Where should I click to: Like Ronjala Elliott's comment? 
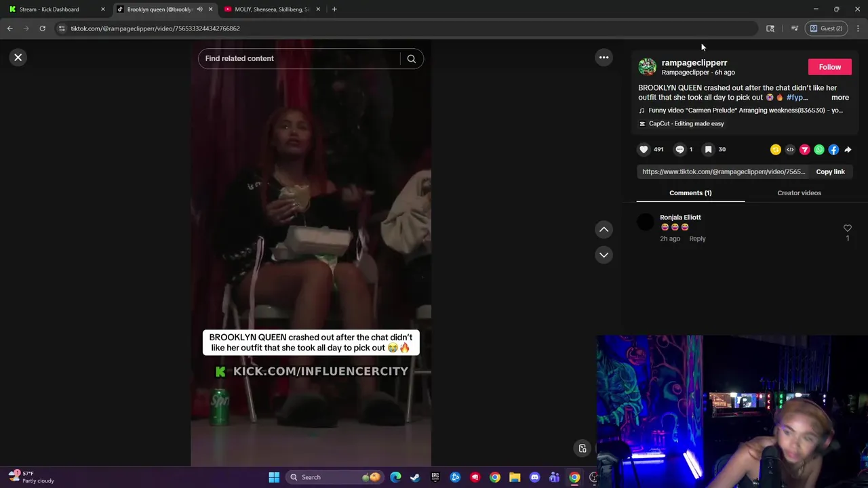tap(847, 228)
